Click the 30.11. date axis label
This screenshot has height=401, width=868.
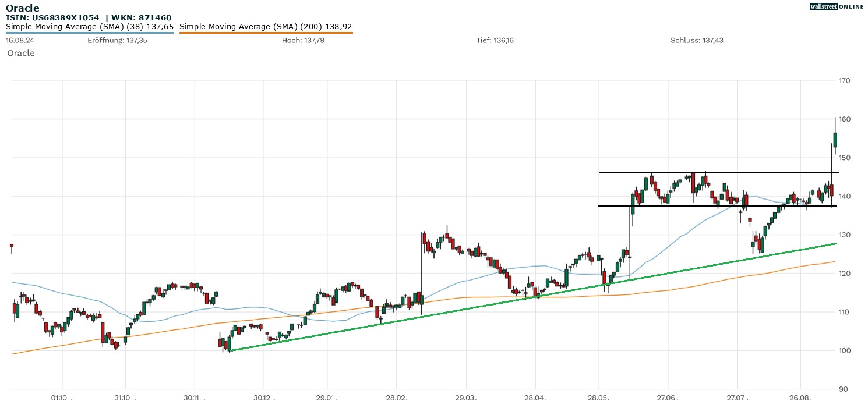pyautogui.click(x=195, y=398)
